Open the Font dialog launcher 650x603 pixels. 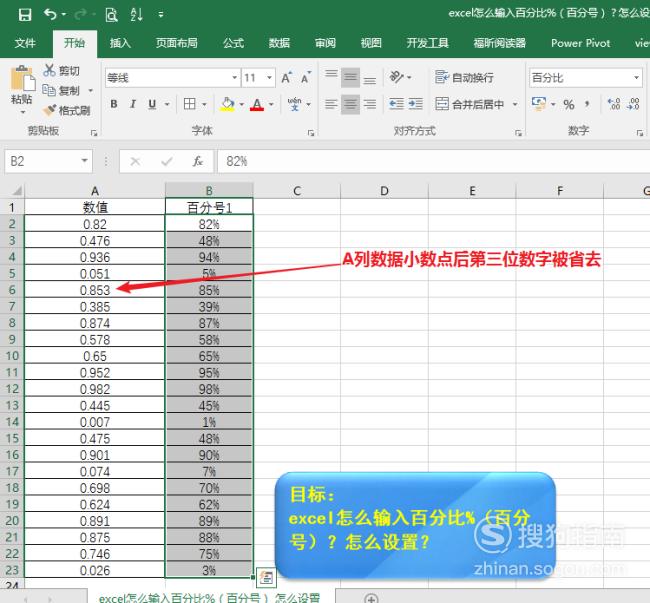tap(310, 133)
